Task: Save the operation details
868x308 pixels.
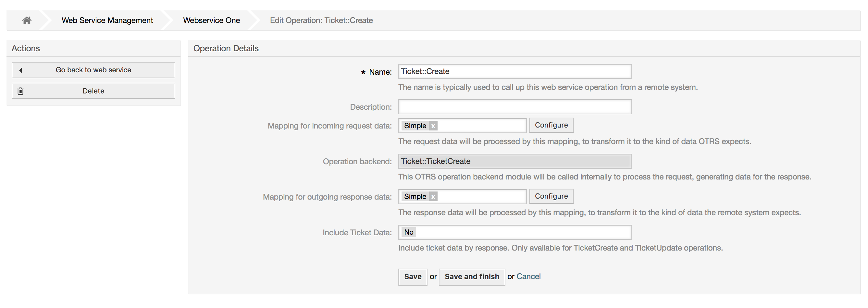Action: pyautogui.click(x=413, y=277)
